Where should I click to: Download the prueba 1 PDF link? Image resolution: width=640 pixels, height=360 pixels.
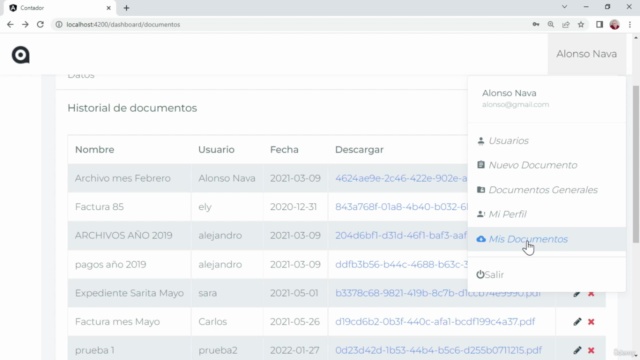pos(438,350)
